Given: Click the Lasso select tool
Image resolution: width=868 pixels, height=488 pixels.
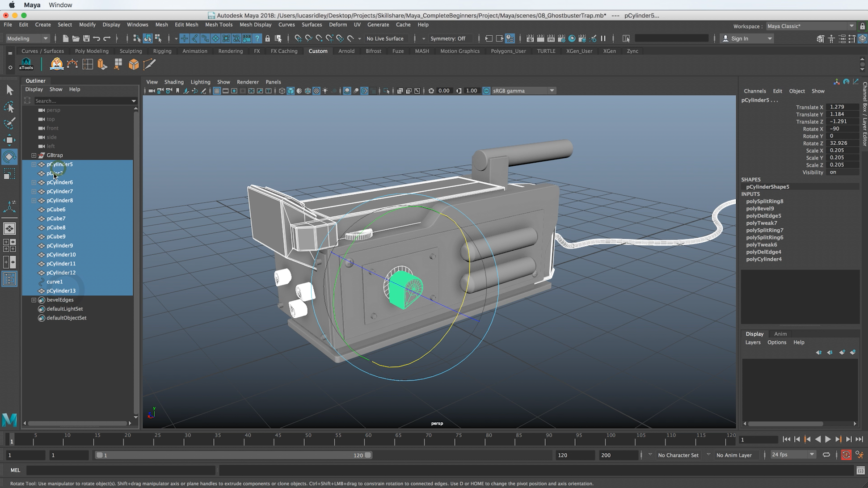Looking at the screenshot, I should [9, 107].
